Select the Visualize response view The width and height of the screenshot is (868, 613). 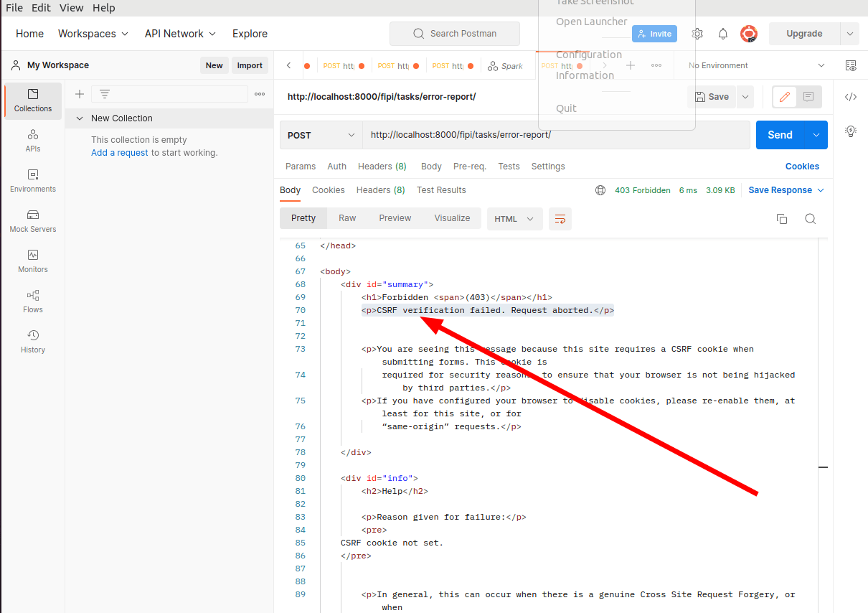pyautogui.click(x=452, y=218)
